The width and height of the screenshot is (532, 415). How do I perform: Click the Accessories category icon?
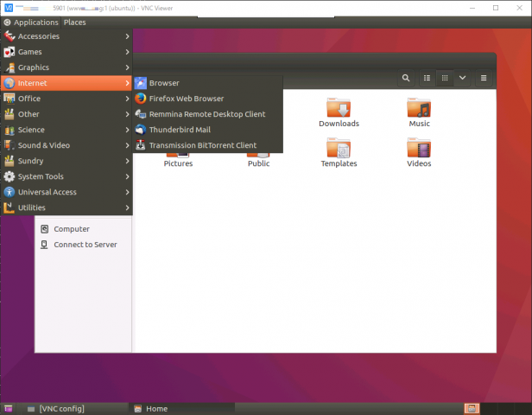[9, 36]
